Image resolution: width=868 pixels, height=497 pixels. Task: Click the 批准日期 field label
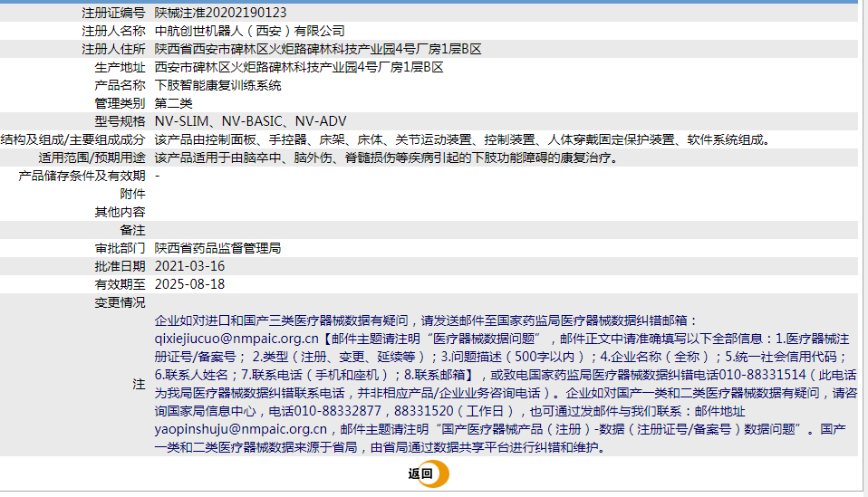[x=120, y=266]
